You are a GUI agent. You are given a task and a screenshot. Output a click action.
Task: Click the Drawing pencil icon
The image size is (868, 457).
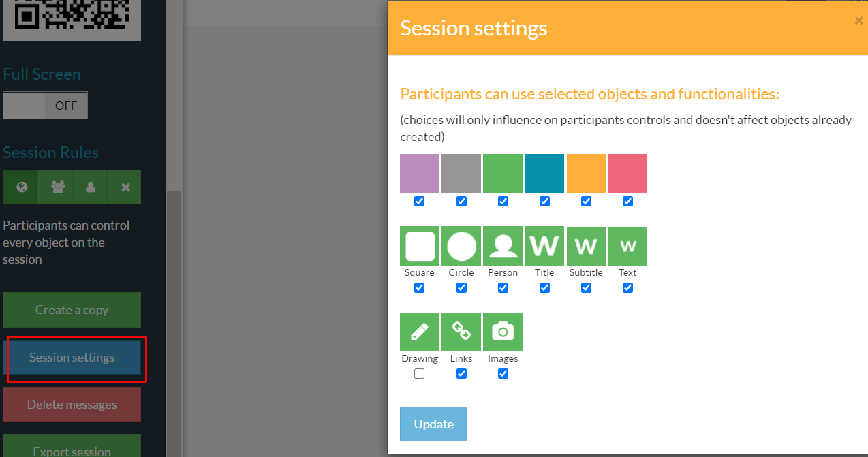[420, 332]
